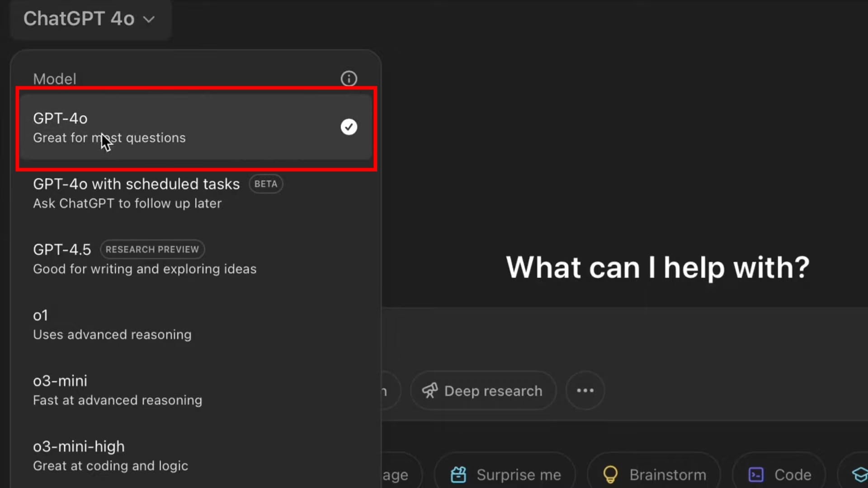Image resolution: width=868 pixels, height=488 pixels.
Task: Click the 'What can I help with?' heading
Action: point(658,267)
